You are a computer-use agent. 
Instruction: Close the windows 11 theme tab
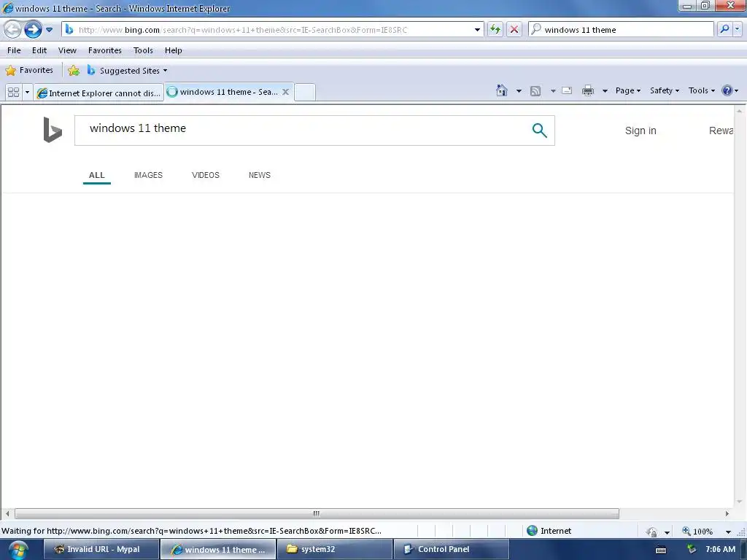285,92
